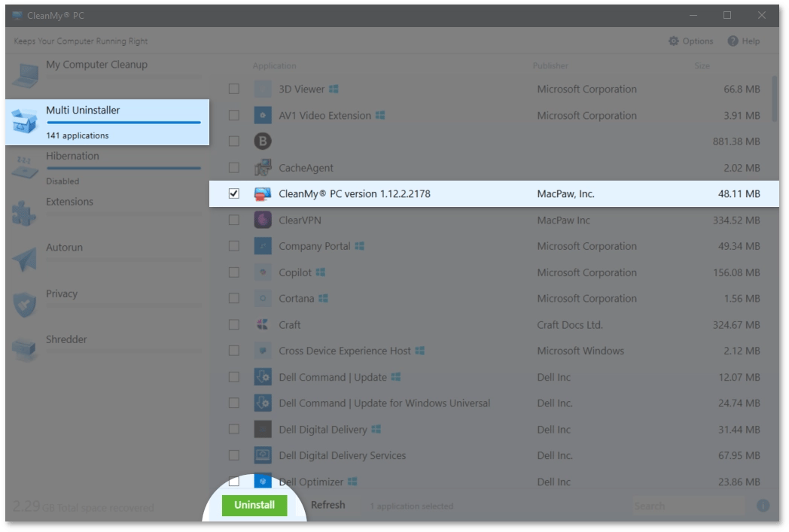Image resolution: width=789 pixels, height=532 pixels.
Task: Click the Search input field
Action: [x=688, y=506]
